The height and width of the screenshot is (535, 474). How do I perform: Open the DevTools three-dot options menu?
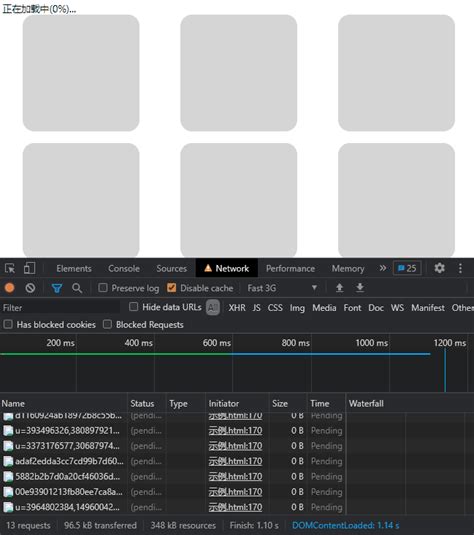coord(460,268)
